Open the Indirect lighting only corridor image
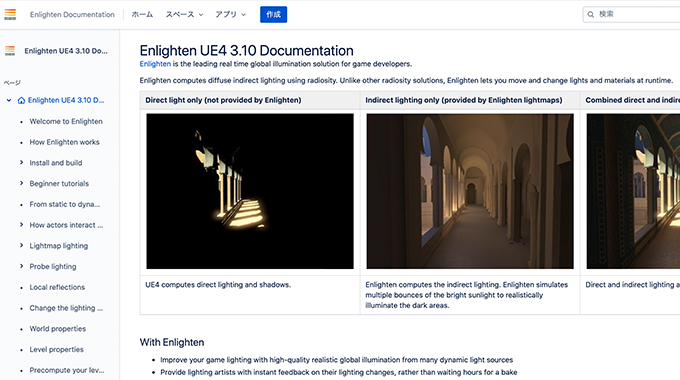The height and width of the screenshot is (380, 680). point(470,191)
